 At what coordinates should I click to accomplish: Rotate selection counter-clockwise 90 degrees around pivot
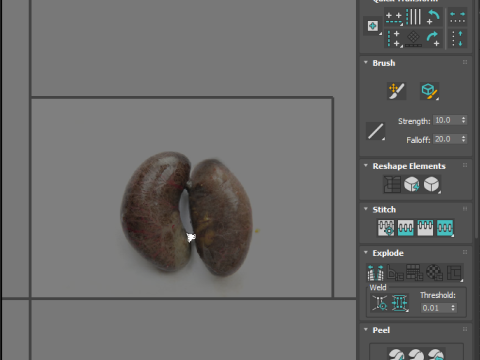(433, 17)
